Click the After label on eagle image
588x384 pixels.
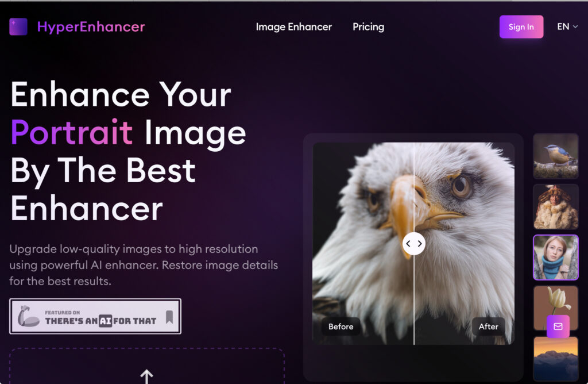pyautogui.click(x=488, y=327)
